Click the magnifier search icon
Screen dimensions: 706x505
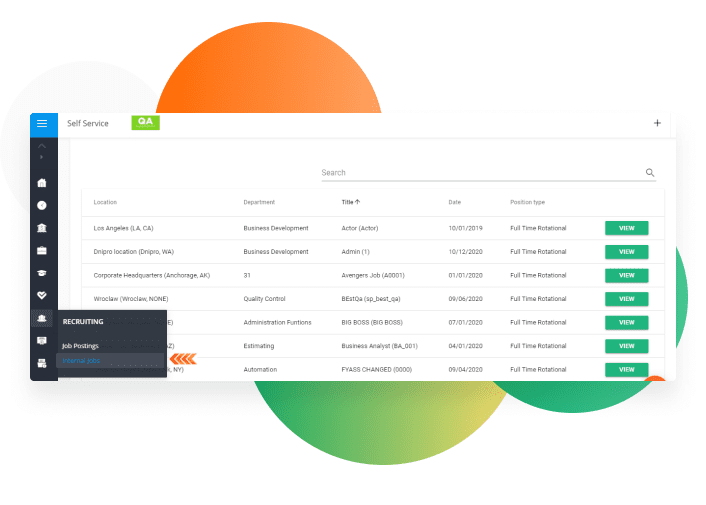650,173
